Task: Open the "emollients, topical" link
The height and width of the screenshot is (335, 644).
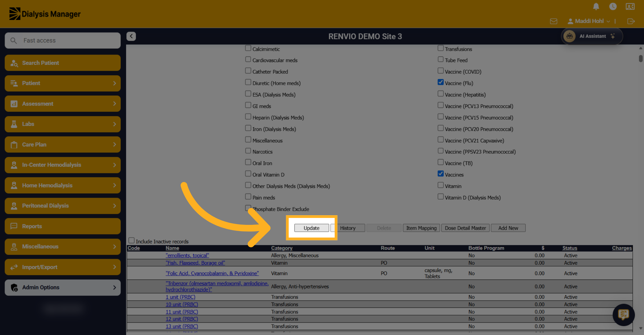Action: click(187, 255)
